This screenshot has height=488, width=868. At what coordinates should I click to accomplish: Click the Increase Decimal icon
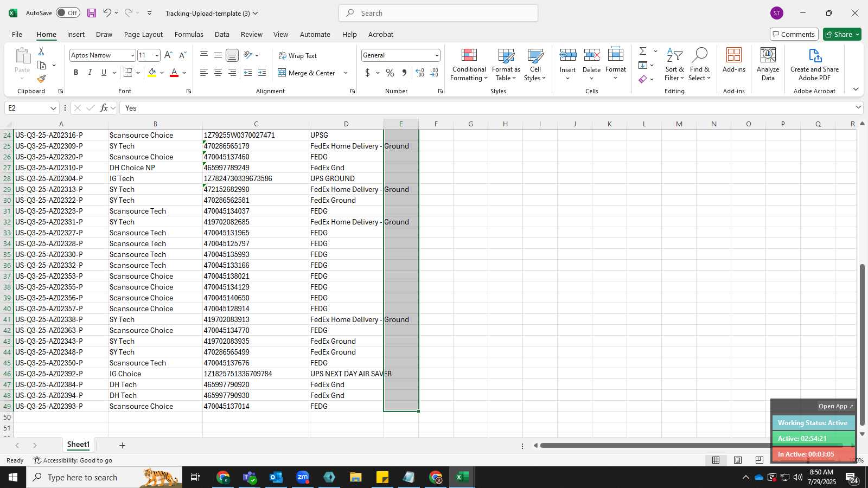[x=420, y=73]
